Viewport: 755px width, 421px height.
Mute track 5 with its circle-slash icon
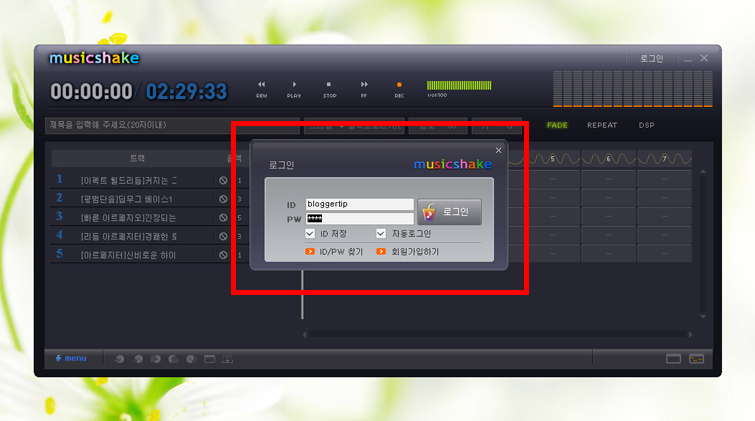click(223, 255)
